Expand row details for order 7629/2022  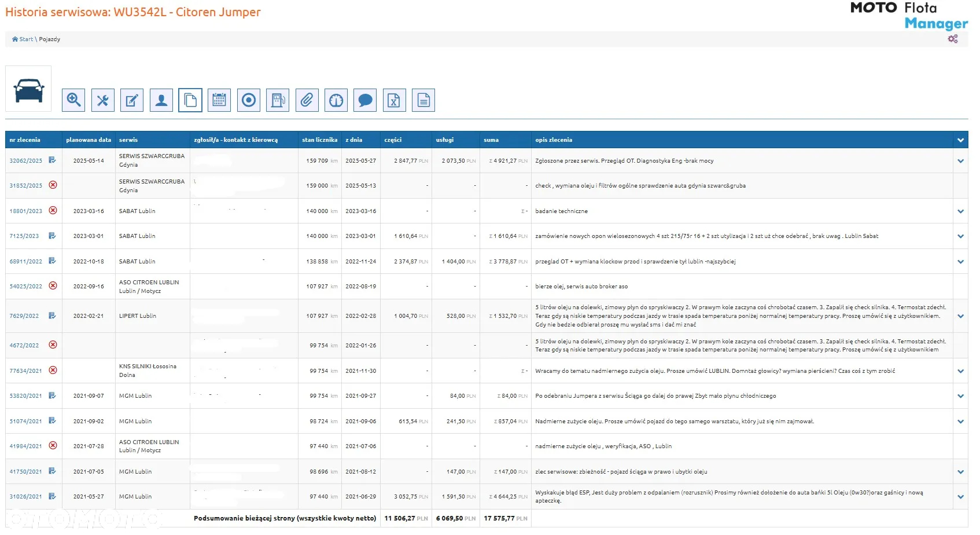(960, 316)
